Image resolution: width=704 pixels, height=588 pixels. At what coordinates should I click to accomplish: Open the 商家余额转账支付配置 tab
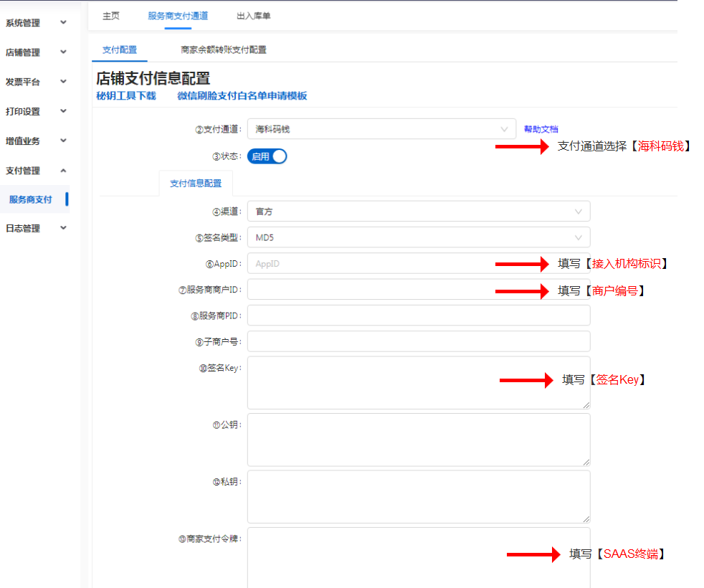[223, 50]
